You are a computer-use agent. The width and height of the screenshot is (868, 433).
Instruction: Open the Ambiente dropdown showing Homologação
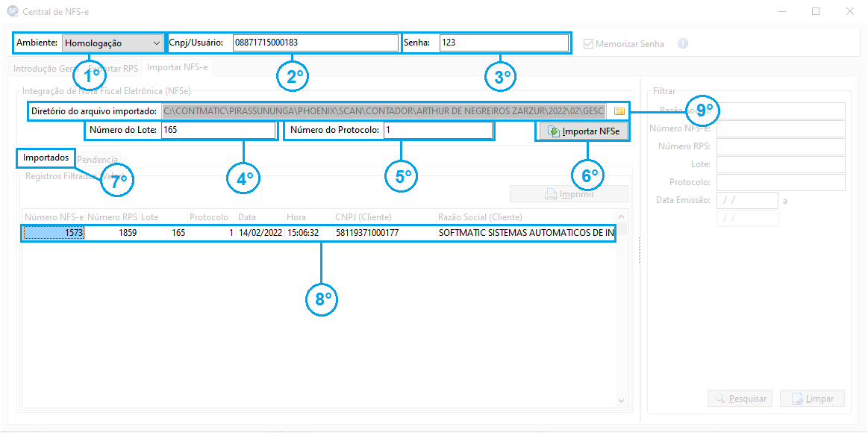pos(112,43)
